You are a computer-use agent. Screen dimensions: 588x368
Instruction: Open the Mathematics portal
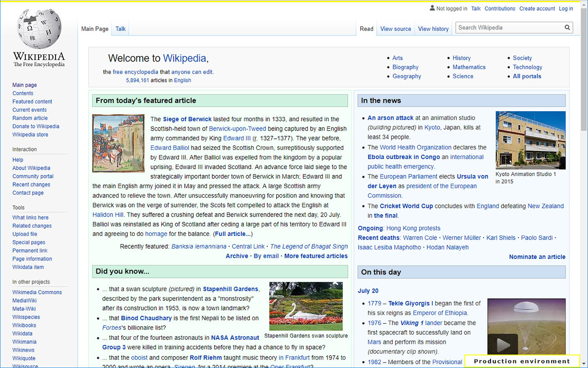[469, 67]
